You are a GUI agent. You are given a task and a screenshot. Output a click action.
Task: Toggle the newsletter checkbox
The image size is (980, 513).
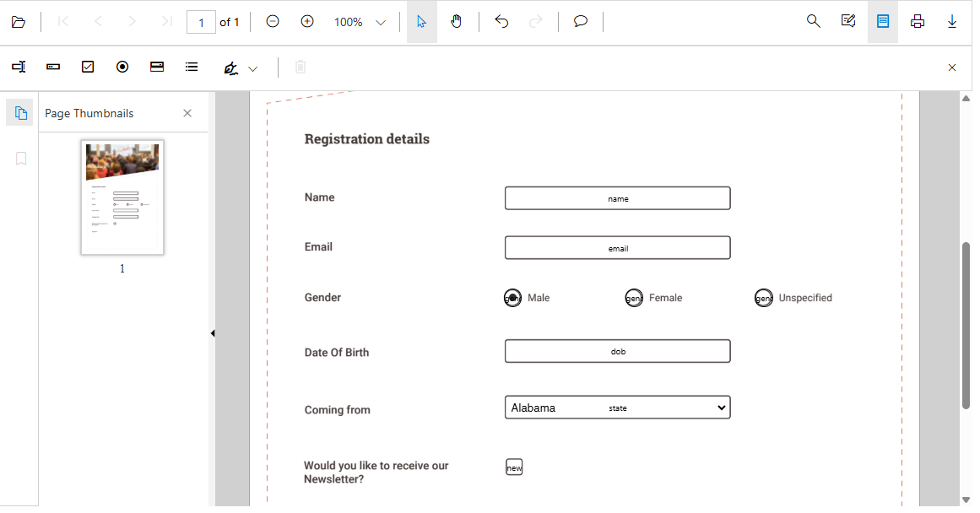click(x=513, y=466)
